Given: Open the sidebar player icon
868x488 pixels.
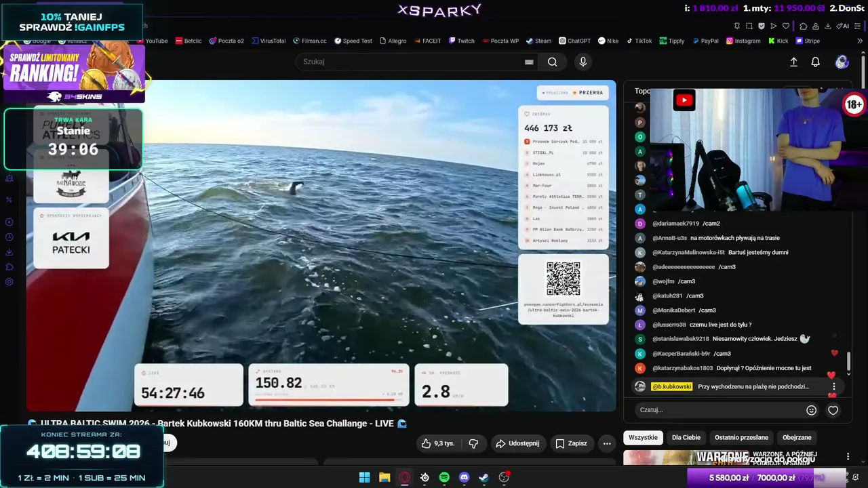Looking at the screenshot, I should click(x=9, y=222).
